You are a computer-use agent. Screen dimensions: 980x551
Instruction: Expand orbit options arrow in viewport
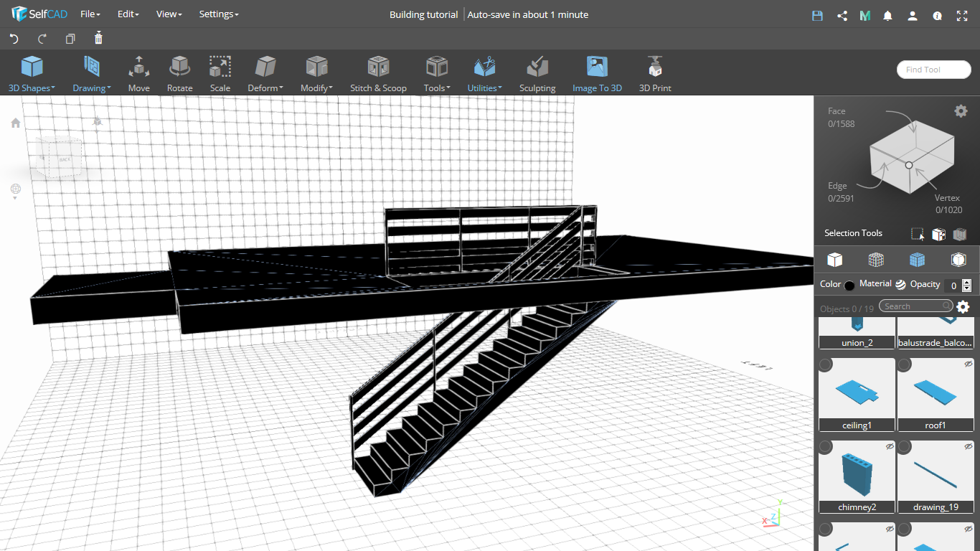click(16, 199)
